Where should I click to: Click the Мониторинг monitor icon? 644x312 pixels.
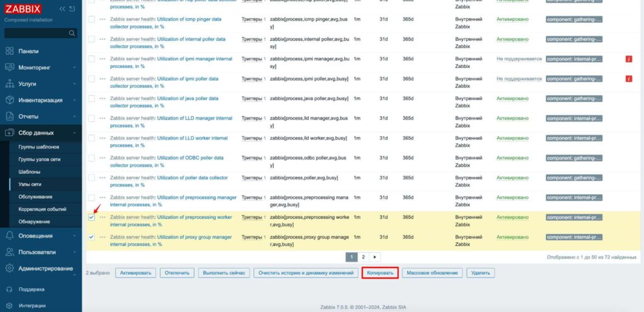coord(10,67)
